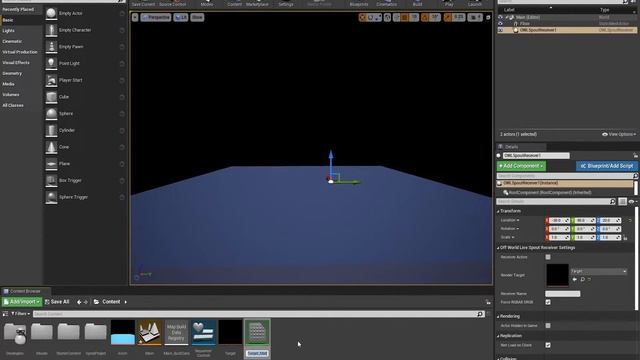640x360 pixels.
Task: Toggle grid snapping icon in viewport toolbar
Action: 404,18
